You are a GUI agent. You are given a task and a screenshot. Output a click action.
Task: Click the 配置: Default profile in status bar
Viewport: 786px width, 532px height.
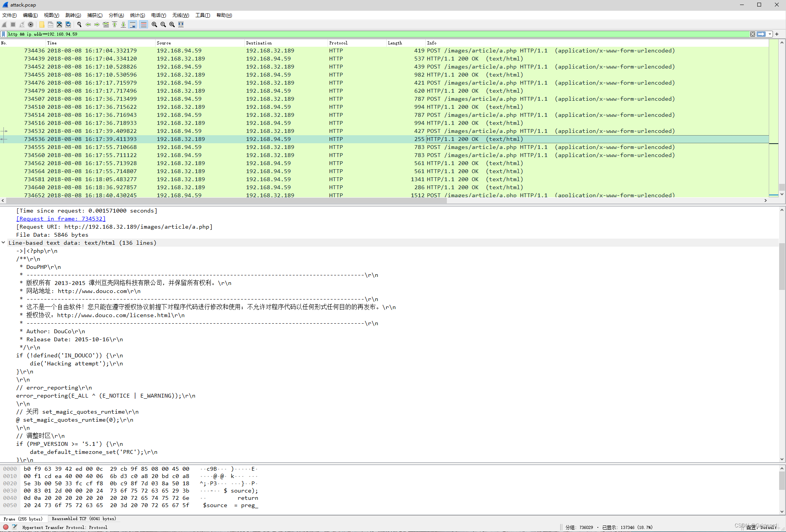pyautogui.click(x=761, y=527)
